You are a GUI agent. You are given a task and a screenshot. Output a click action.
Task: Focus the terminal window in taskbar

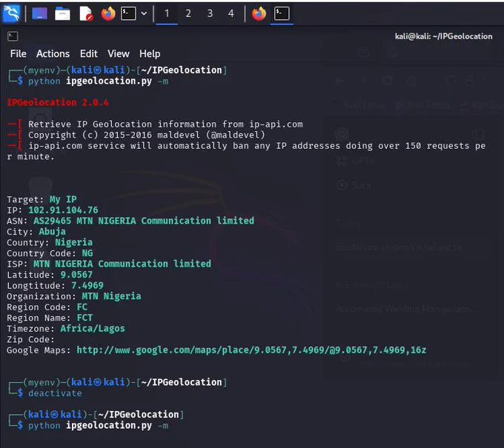[282, 14]
